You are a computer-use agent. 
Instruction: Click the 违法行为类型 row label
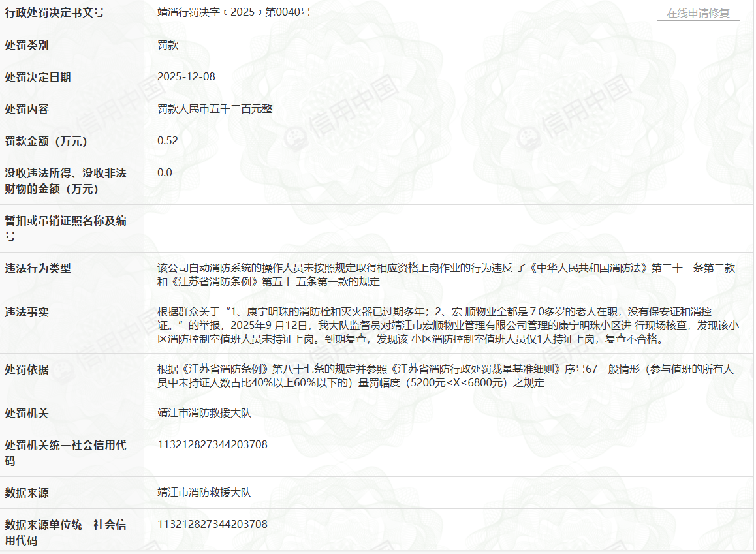tap(38, 268)
